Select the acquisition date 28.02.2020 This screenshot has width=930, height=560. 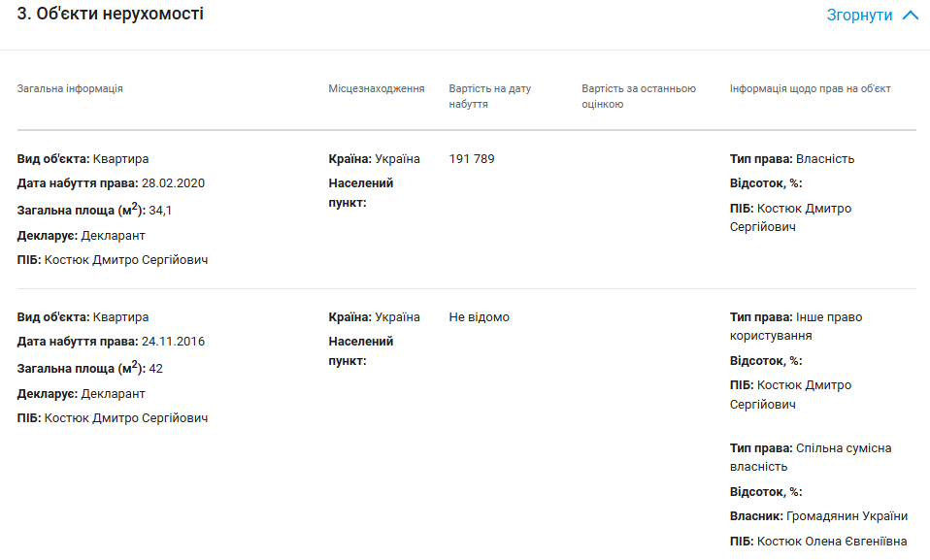click(x=173, y=183)
